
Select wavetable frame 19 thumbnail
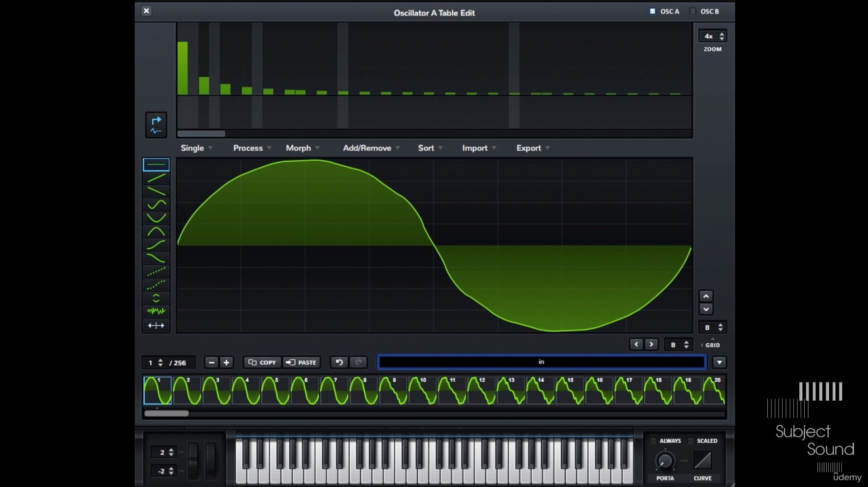tap(687, 391)
